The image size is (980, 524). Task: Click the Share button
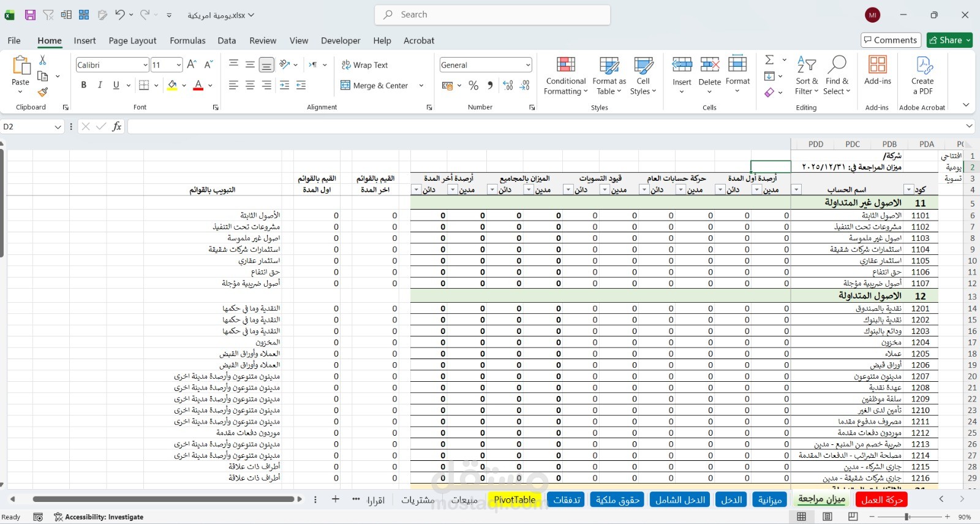[x=949, y=40]
